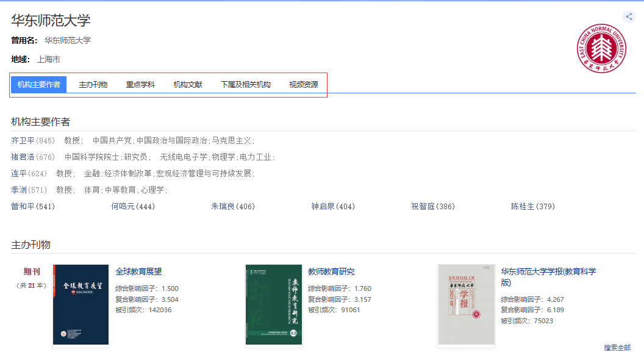Image resolution: width=644 pixels, height=358 pixels.
Task: Open the 下属及相关机构 tab
Action: coord(246,85)
